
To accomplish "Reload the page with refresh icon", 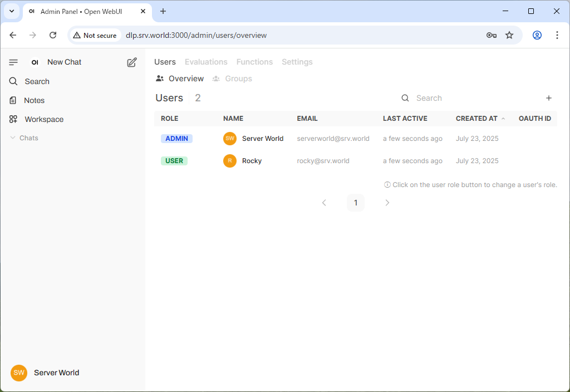I will 53,35.
